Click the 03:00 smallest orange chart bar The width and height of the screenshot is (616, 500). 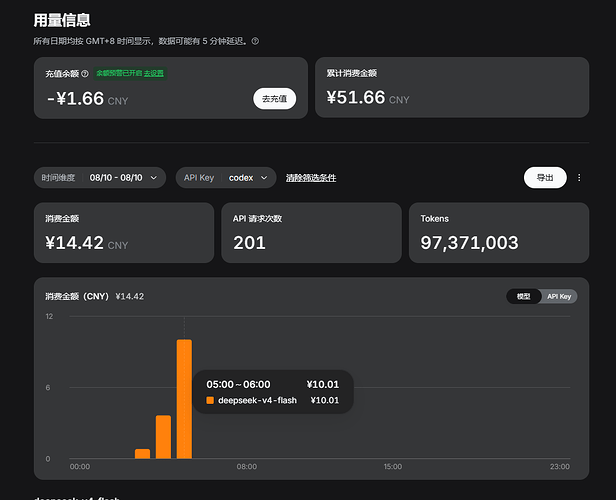[143, 454]
